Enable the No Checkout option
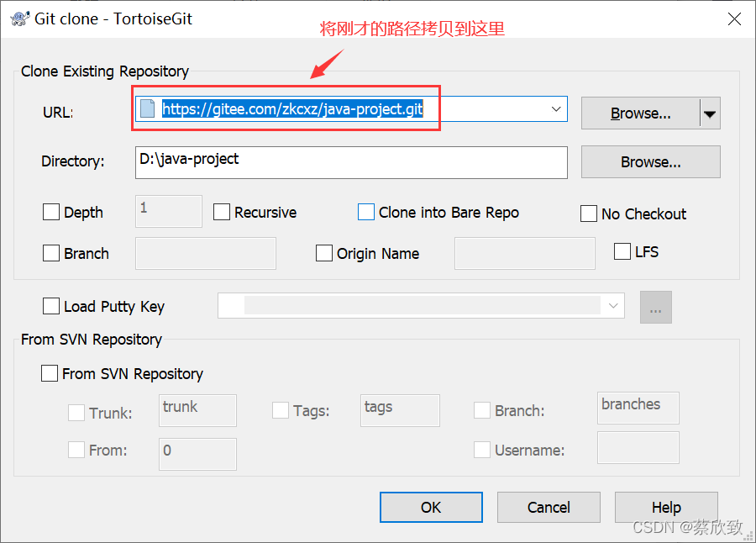The height and width of the screenshot is (543, 756). [589, 214]
